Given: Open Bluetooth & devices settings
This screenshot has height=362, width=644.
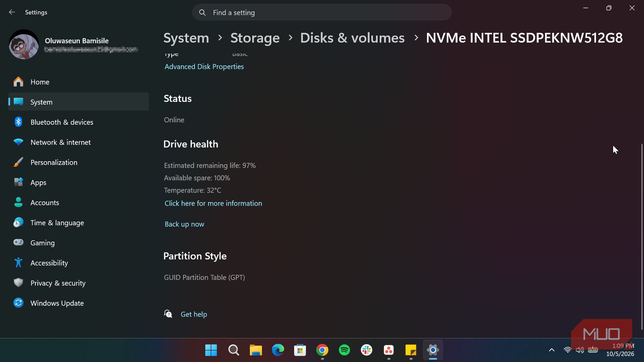Looking at the screenshot, I should (78, 122).
